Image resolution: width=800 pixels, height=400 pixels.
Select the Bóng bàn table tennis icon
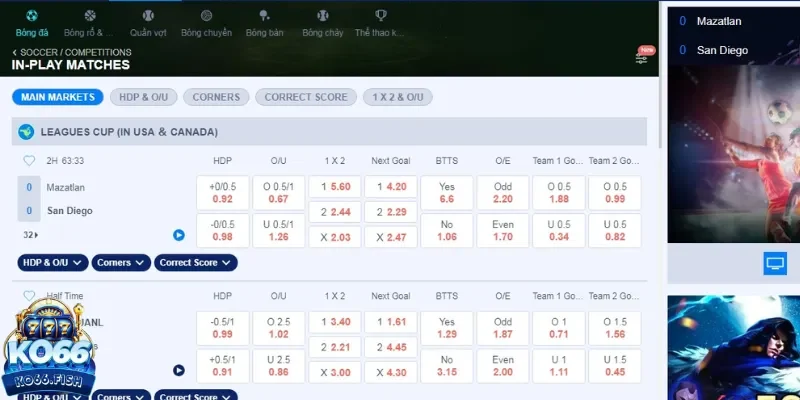264,17
